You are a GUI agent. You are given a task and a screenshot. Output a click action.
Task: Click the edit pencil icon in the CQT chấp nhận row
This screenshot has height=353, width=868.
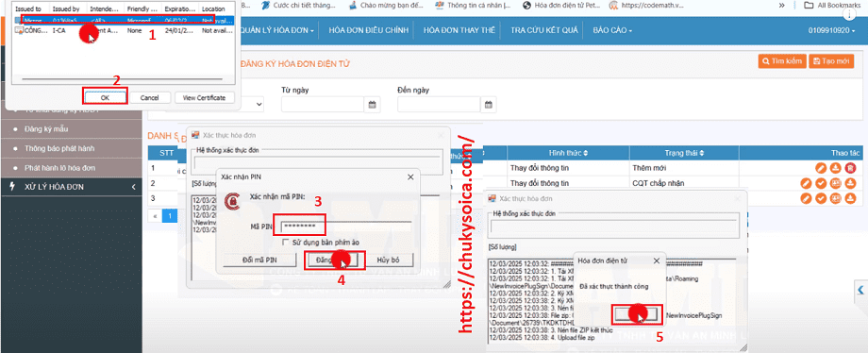(807, 183)
